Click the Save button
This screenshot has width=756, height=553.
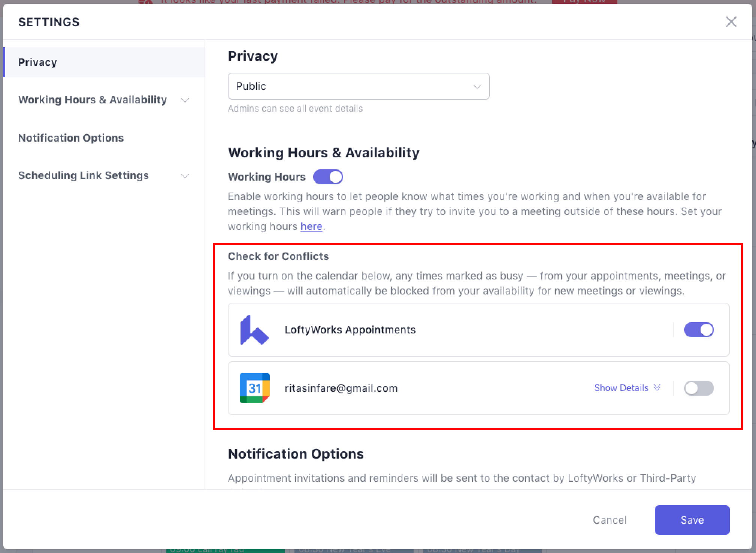click(x=692, y=520)
